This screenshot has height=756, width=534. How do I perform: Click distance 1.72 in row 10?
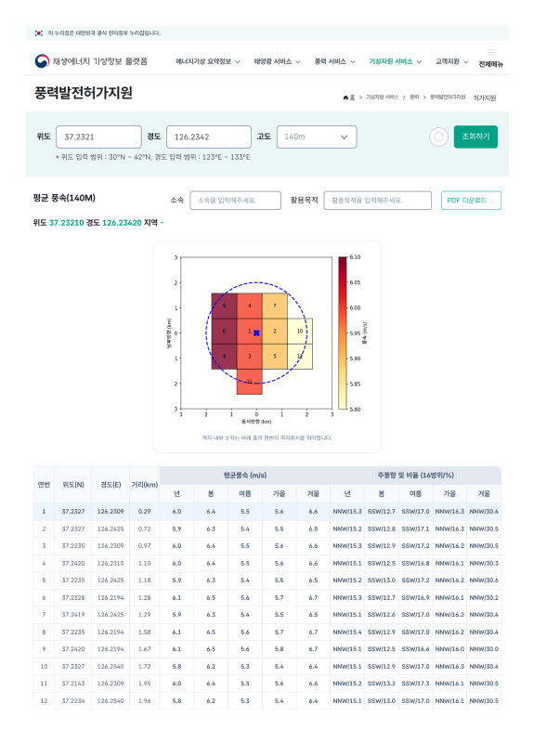(x=145, y=666)
